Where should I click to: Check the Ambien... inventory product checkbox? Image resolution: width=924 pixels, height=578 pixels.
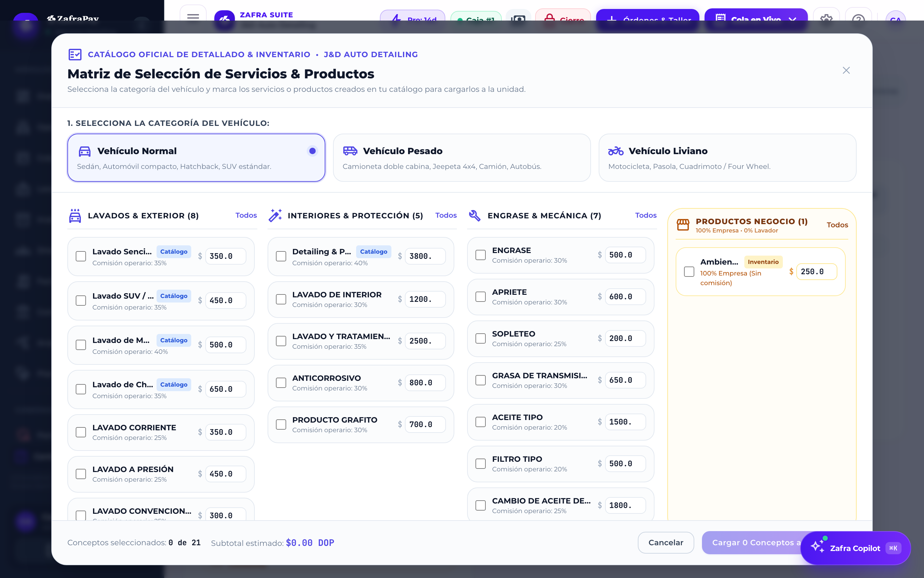(x=689, y=272)
